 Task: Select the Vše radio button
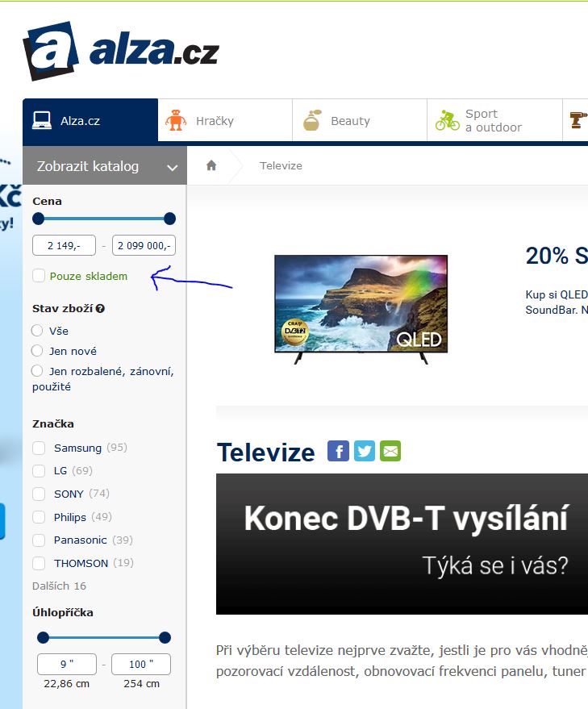click(x=37, y=331)
